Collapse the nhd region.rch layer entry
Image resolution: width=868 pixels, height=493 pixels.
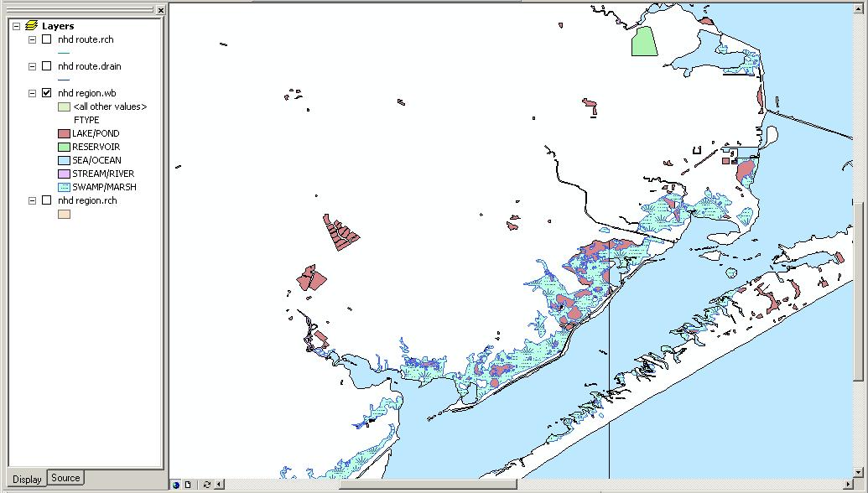32,200
